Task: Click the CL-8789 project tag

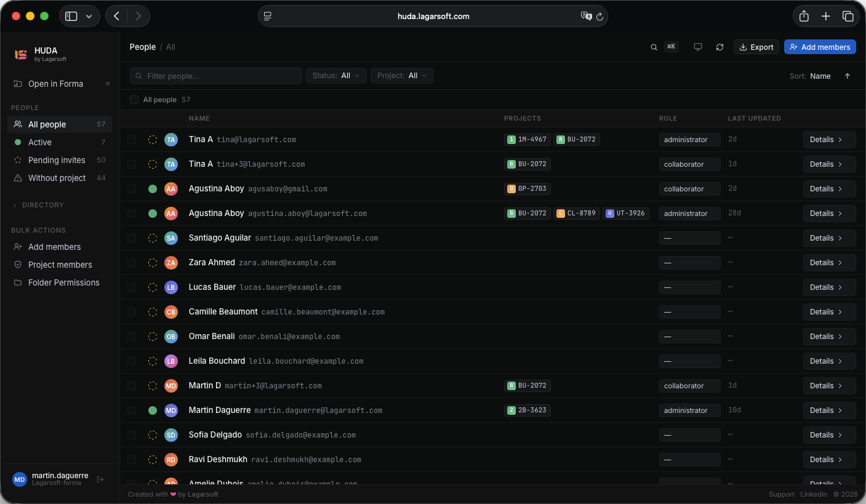Action: click(x=576, y=214)
